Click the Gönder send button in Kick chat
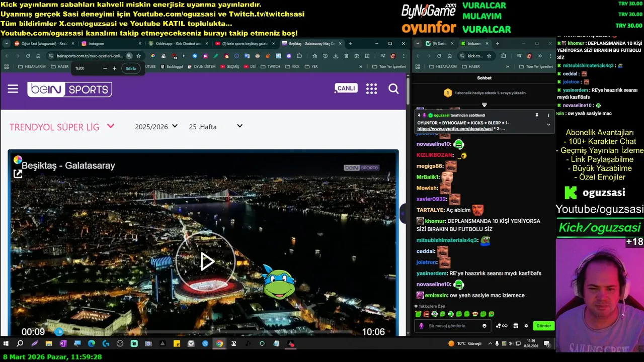 coord(543,326)
